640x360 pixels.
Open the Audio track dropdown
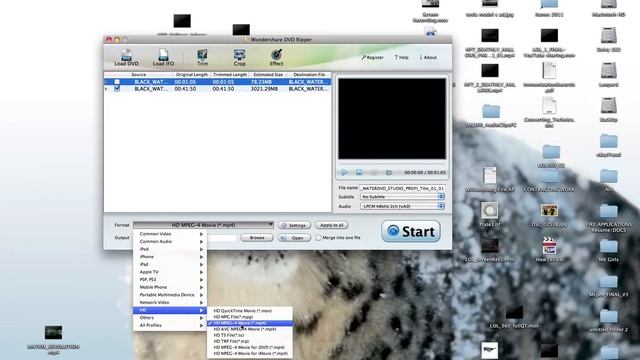point(402,207)
